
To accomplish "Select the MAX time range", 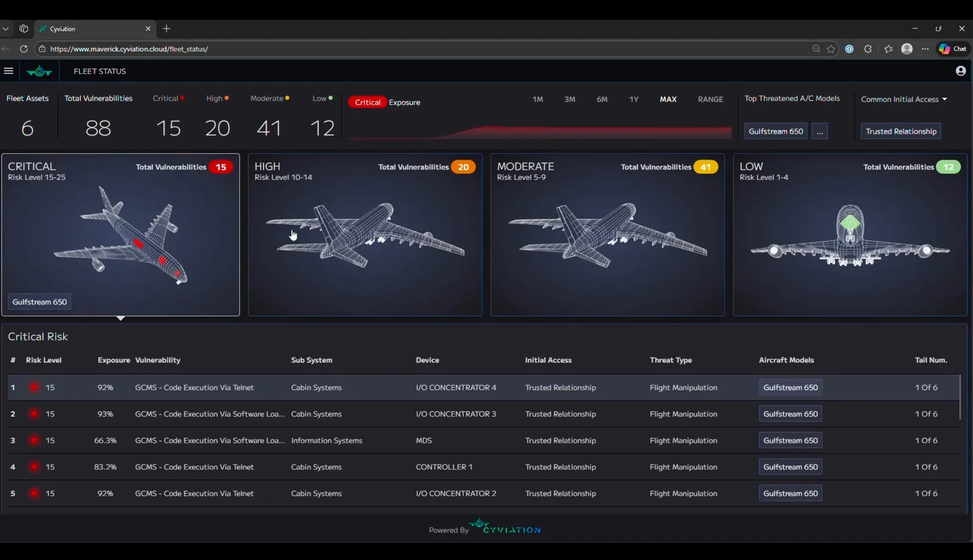I will point(668,99).
